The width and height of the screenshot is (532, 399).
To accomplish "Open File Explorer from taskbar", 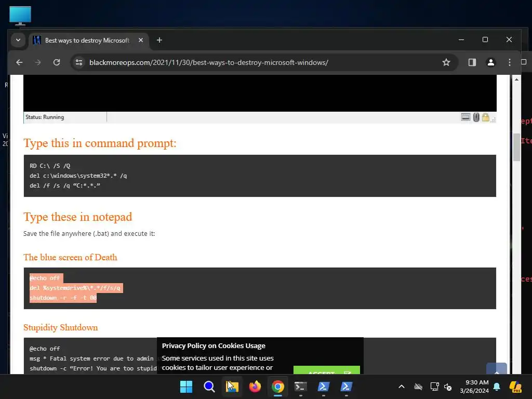I will pos(232,387).
